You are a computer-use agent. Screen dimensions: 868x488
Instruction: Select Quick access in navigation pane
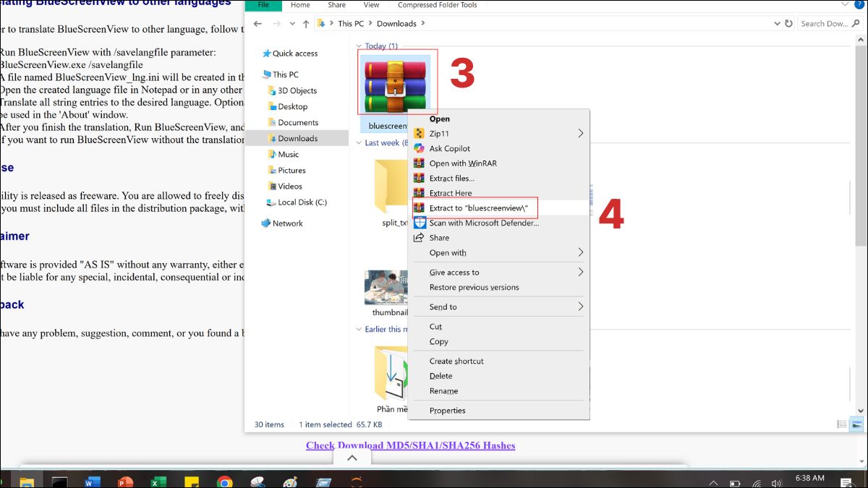[x=295, y=53]
